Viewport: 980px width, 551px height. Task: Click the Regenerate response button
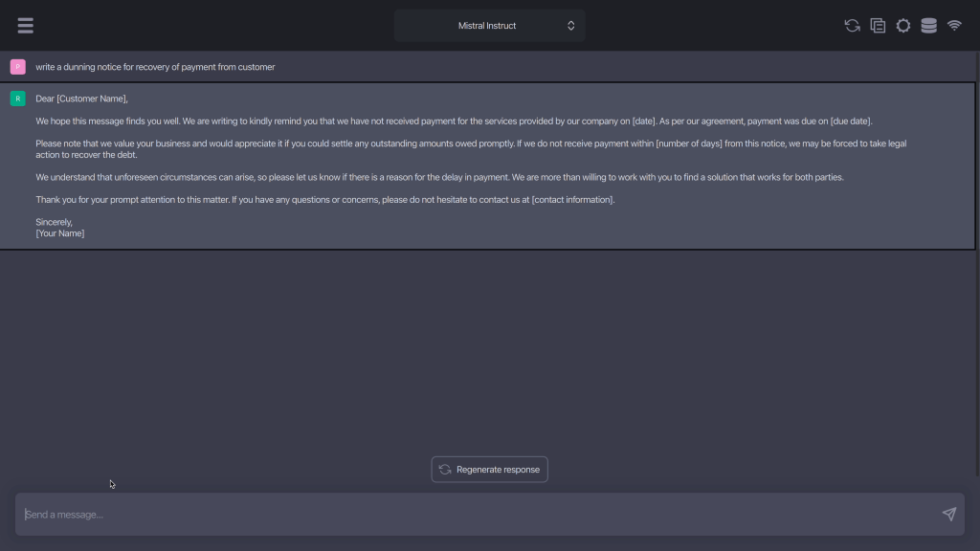pos(490,470)
